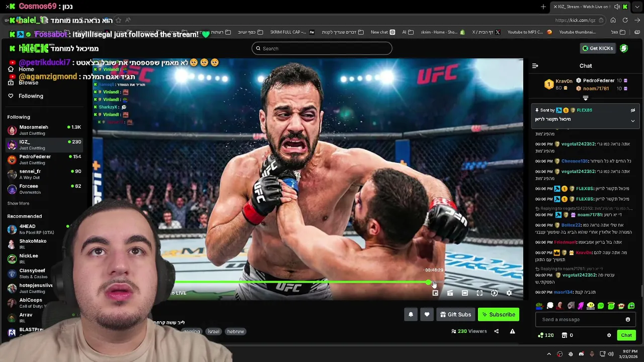Click the Get KICKs button
644x362 pixels.
click(598, 48)
